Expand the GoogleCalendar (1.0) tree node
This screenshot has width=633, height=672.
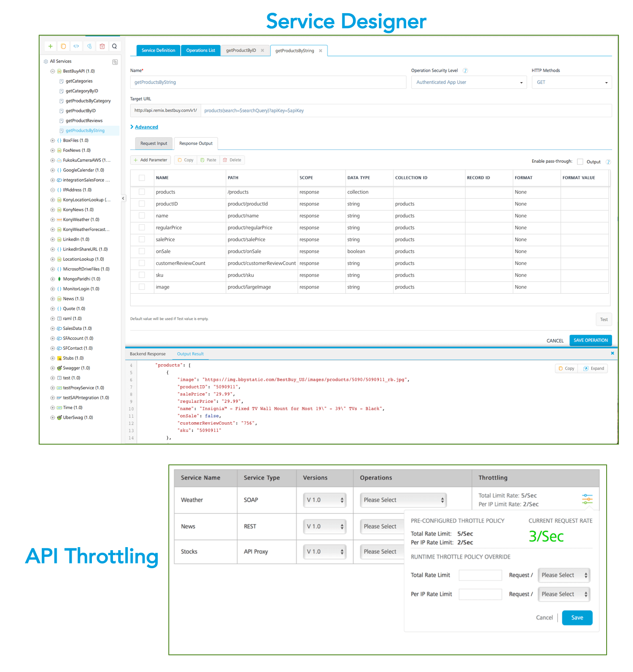(x=53, y=170)
